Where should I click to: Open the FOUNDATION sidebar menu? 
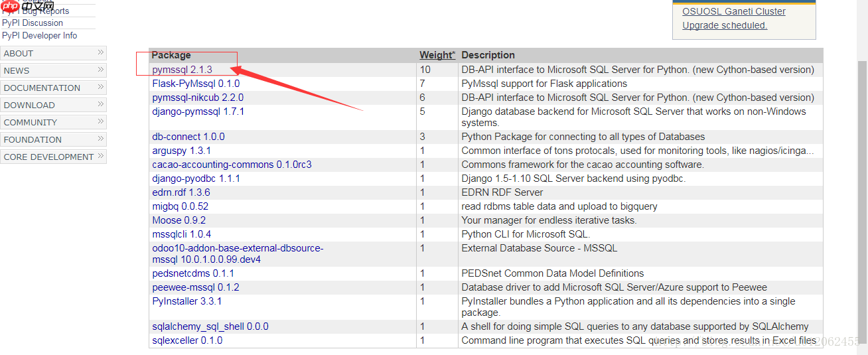tap(53, 139)
